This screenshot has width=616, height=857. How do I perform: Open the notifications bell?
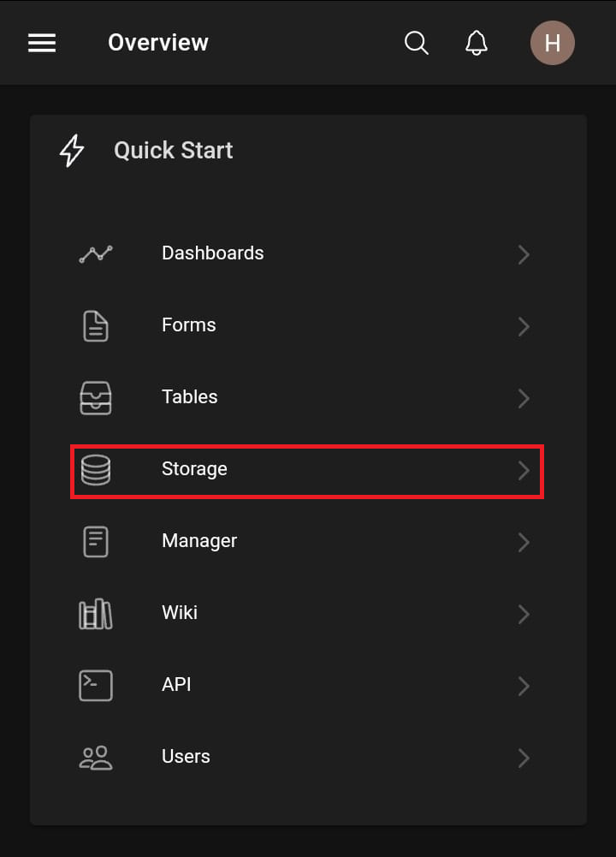coord(477,43)
